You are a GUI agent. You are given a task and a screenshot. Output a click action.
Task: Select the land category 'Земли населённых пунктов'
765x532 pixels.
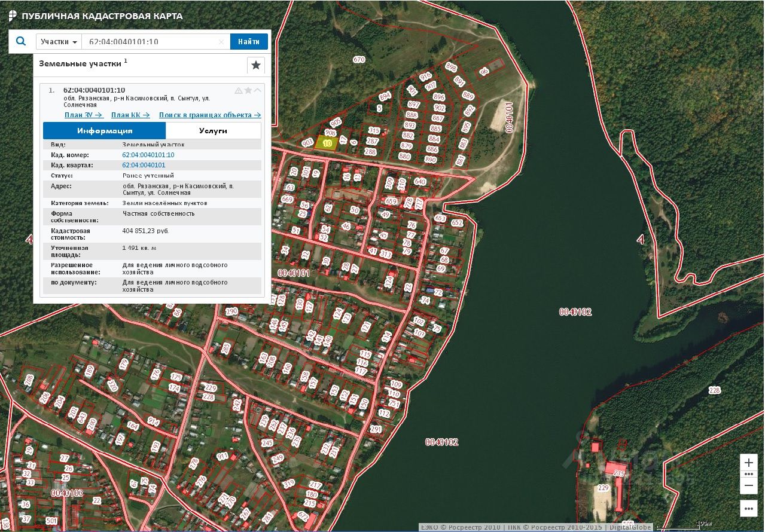(x=164, y=203)
